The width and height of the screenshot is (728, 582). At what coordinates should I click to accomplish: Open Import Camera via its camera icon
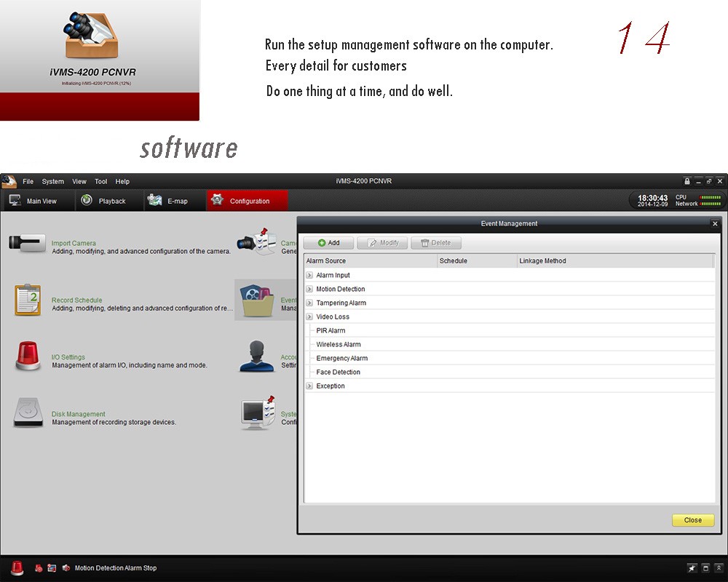[x=27, y=243]
